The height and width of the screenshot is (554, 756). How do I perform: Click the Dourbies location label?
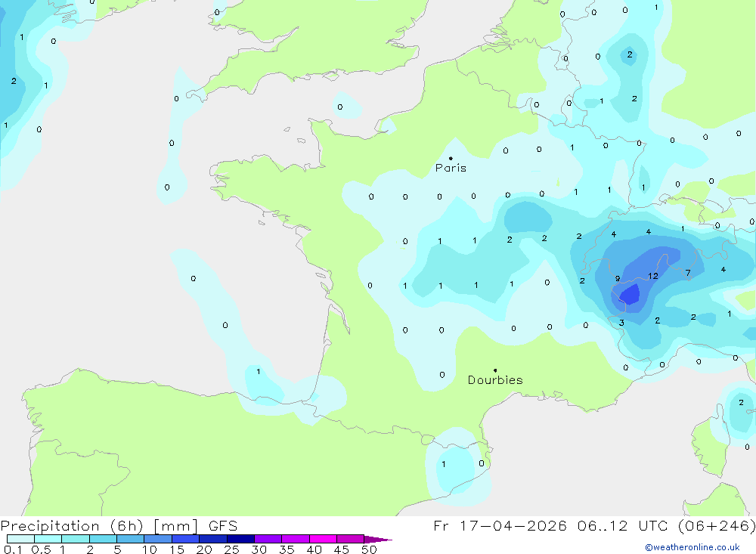[x=495, y=380]
